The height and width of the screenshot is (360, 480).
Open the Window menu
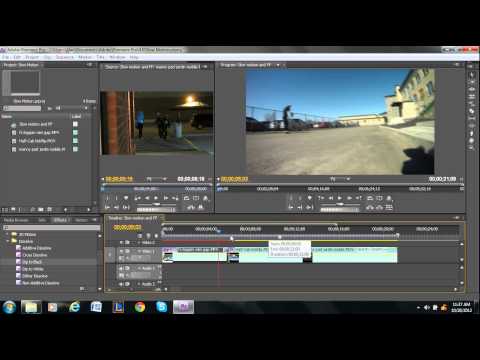(x=117, y=57)
